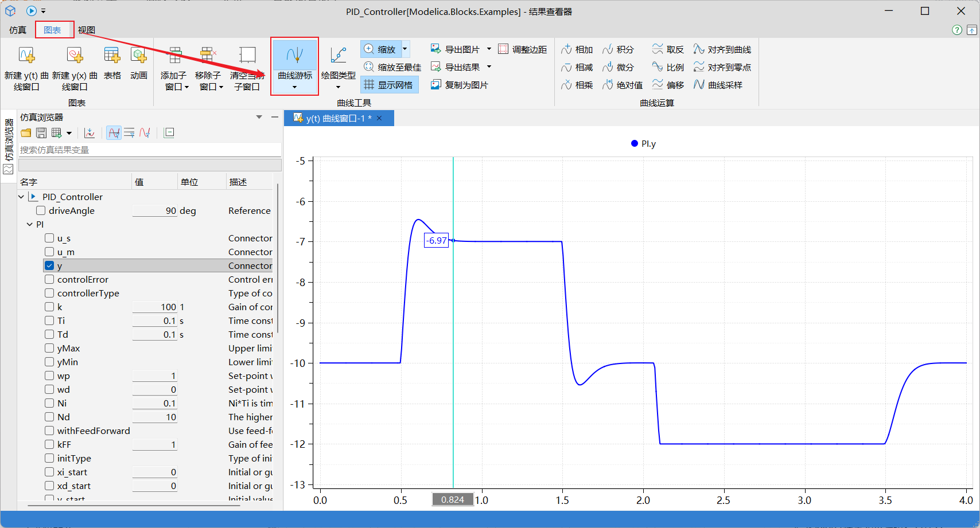Viewport: 980px width, 528px height.
Task: Click the PI.y blue legend dot
Action: pyautogui.click(x=635, y=143)
